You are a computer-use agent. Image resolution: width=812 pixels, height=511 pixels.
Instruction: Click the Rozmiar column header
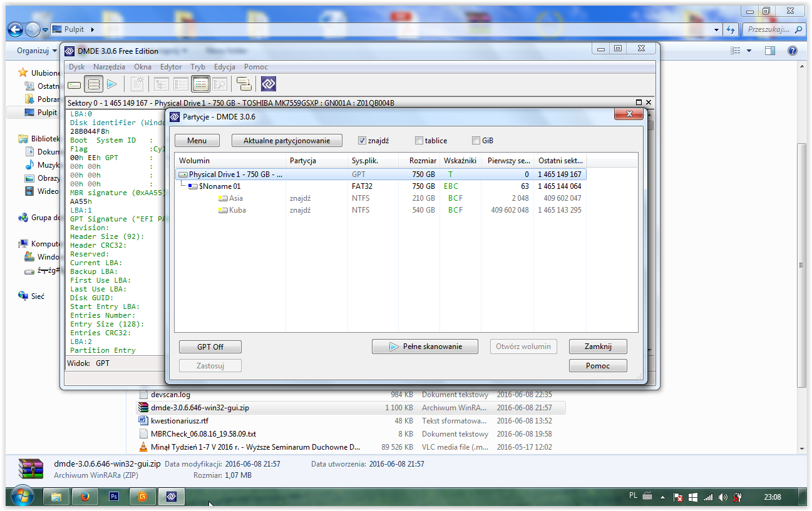419,161
